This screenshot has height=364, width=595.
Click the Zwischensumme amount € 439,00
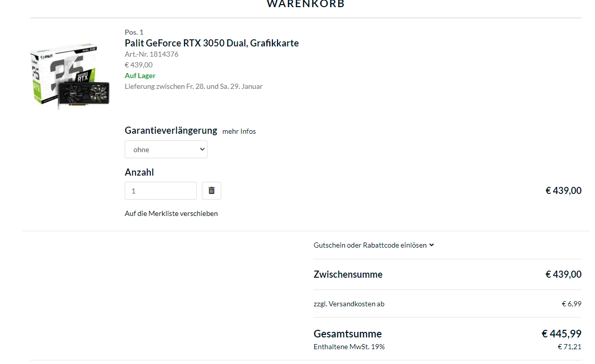tap(563, 274)
